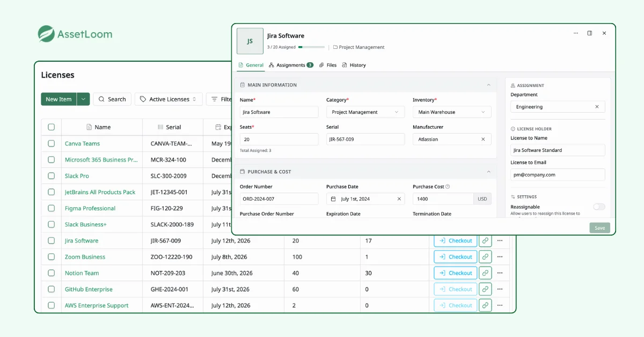644x337 pixels.
Task: Check the Canva Teams row checkbox
Action: 52,143
